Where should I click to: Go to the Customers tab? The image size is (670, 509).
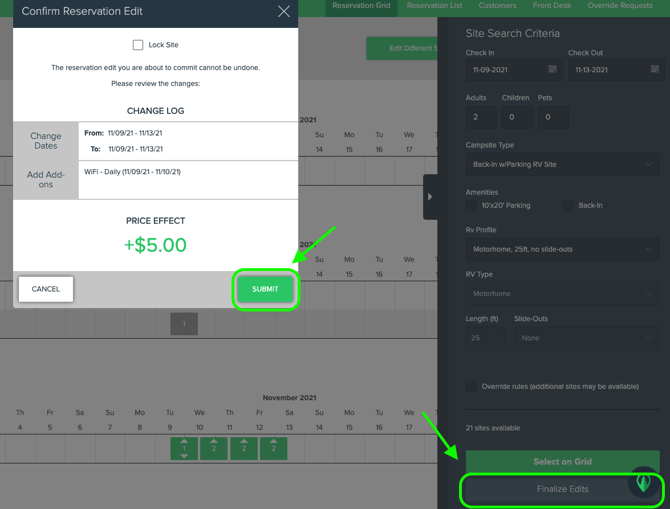coord(497,6)
